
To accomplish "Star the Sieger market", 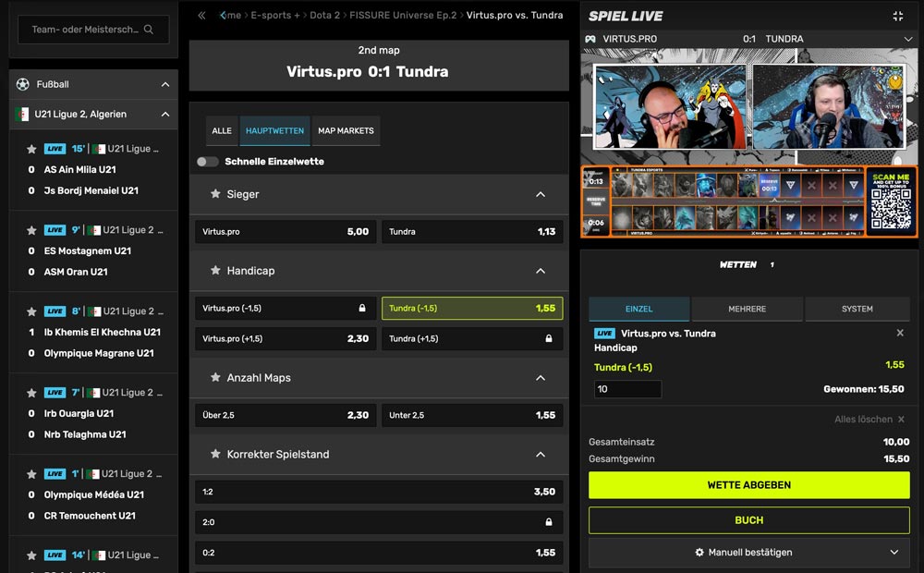I will click(x=215, y=194).
